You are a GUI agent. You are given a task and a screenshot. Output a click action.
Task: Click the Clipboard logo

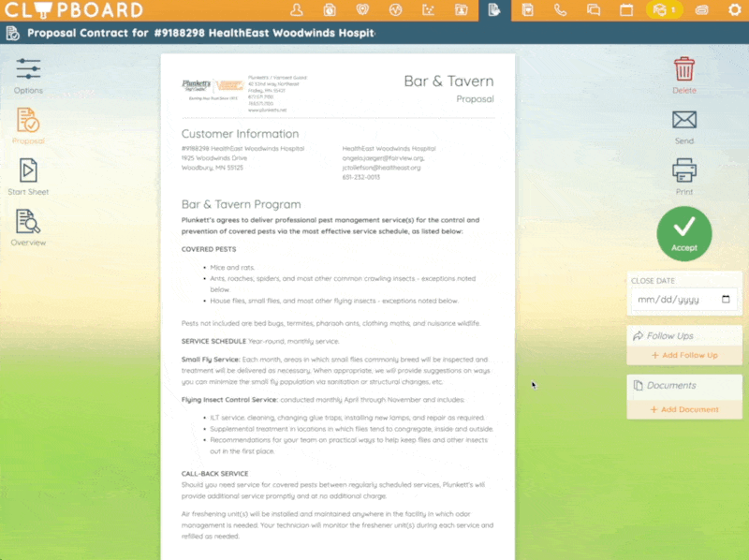pos(74,10)
